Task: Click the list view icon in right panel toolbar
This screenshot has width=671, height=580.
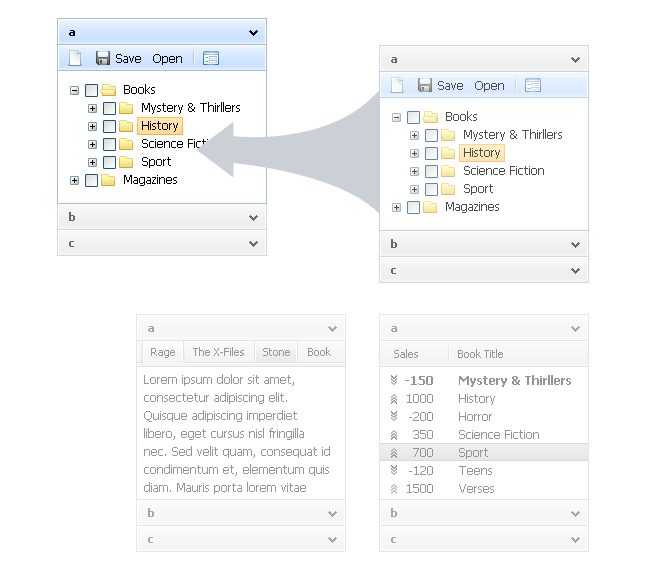Action: click(x=533, y=85)
